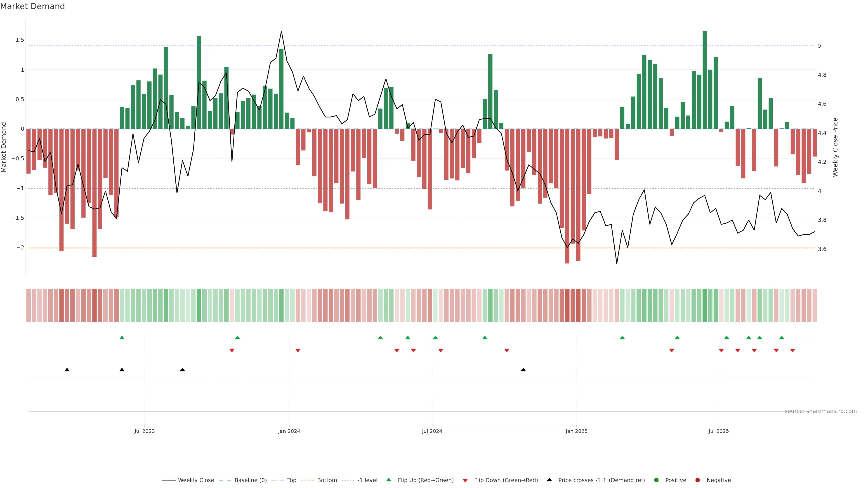Click the Market Demand chart title

click(x=32, y=6)
